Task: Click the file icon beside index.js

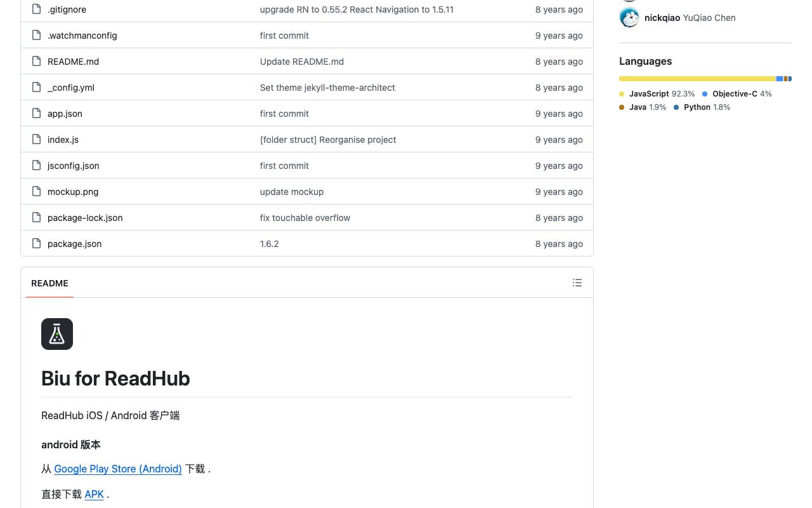Action: [x=37, y=140]
